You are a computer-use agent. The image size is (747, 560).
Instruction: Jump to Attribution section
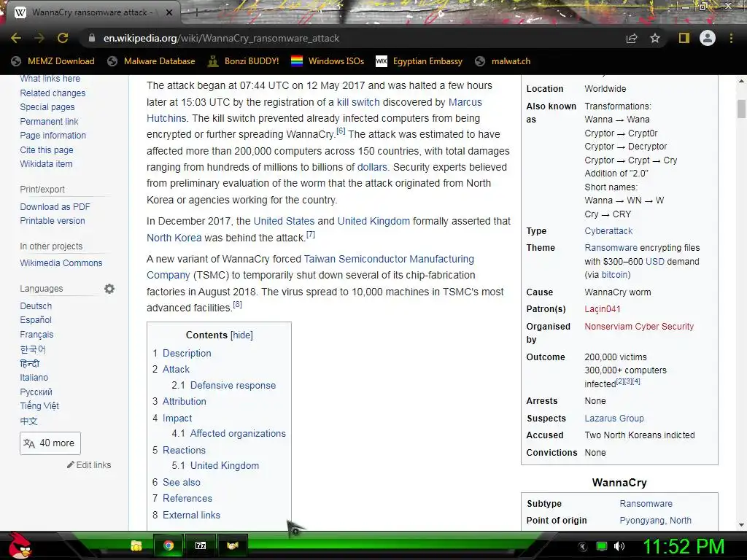pos(185,402)
